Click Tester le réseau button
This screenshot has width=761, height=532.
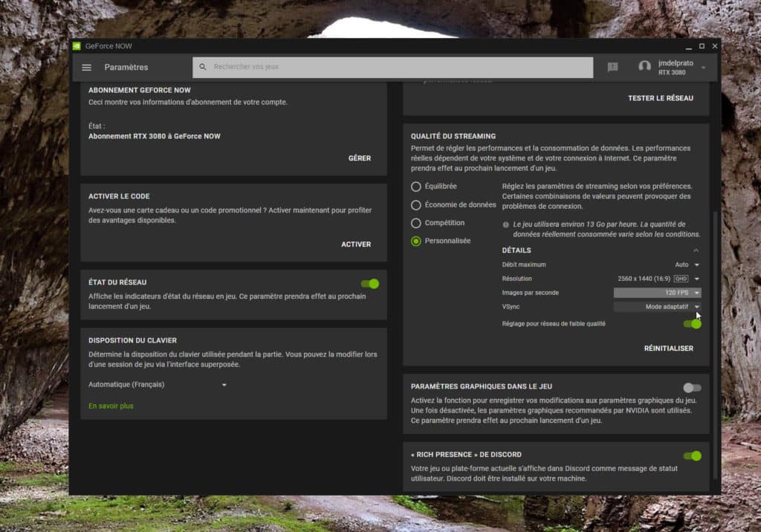pyautogui.click(x=661, y=98)
